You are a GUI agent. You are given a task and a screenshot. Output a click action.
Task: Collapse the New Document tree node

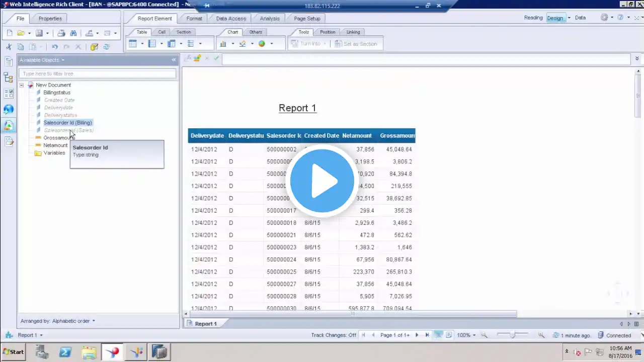click(x=22, y=85)
